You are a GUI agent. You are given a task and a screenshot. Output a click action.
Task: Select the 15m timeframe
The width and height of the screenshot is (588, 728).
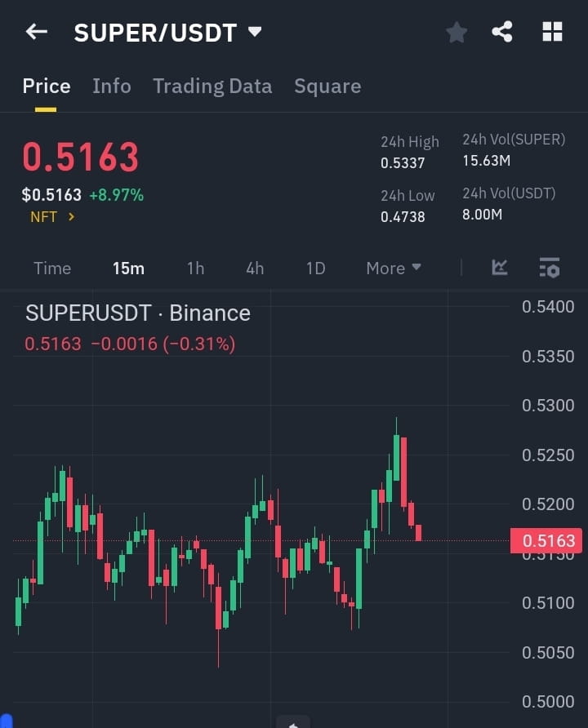128,268
